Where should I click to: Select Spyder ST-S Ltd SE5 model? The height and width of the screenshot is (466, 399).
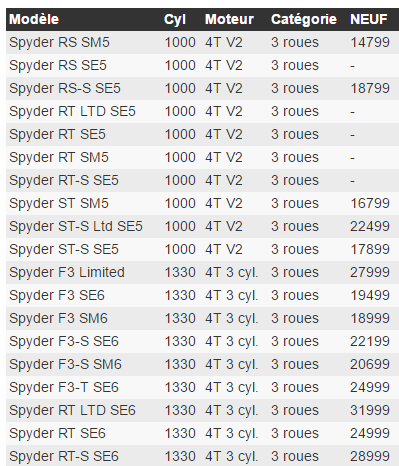pyautogui.click(x=76, y=226)
